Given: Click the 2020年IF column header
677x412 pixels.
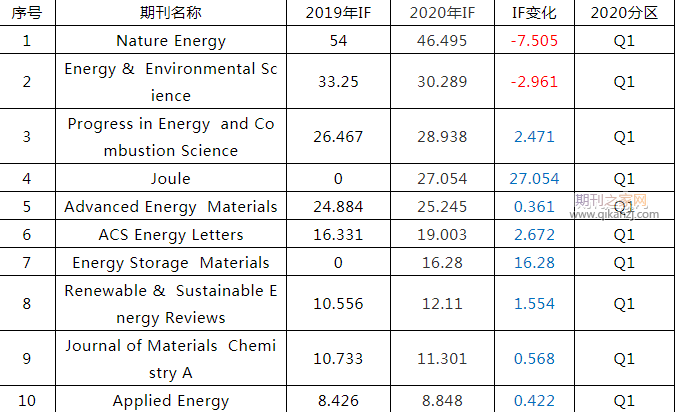Looking at the screenshot, I should click(442, 13).
